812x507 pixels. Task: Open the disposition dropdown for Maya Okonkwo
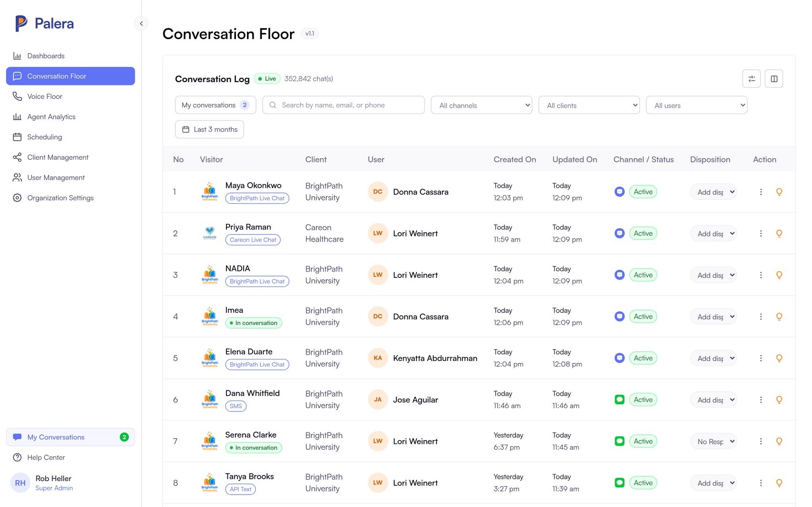coord(713,192)
